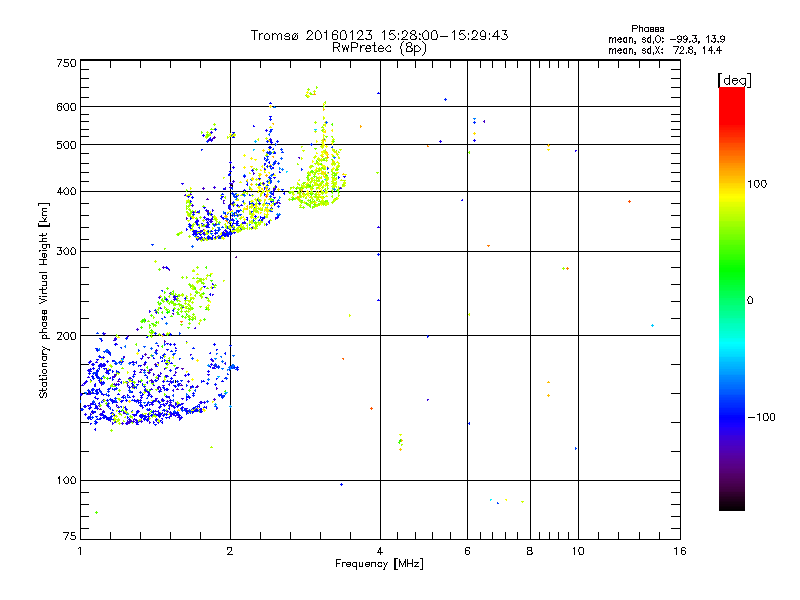This screenshot has height=600, width=800.
Task: Click the 'mean, sd,O: -99.3, 13.9' line
Action: pos(666,39)
